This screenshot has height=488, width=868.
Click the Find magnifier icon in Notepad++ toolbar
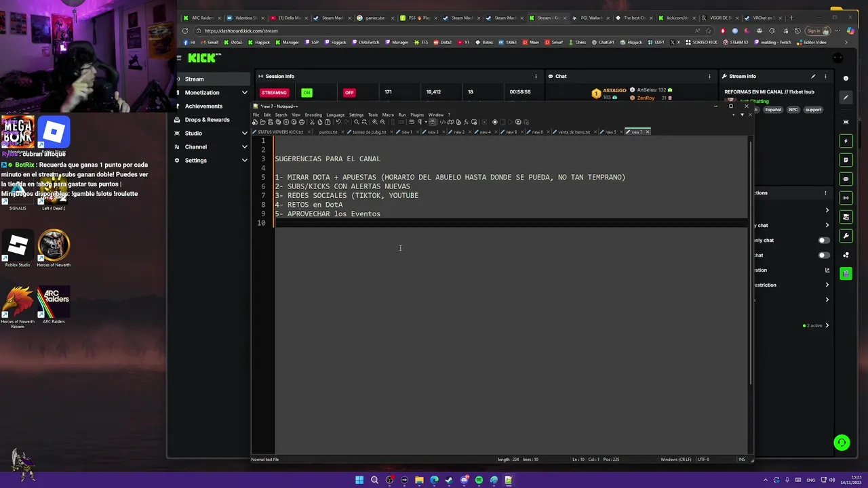tap(356, 122)
